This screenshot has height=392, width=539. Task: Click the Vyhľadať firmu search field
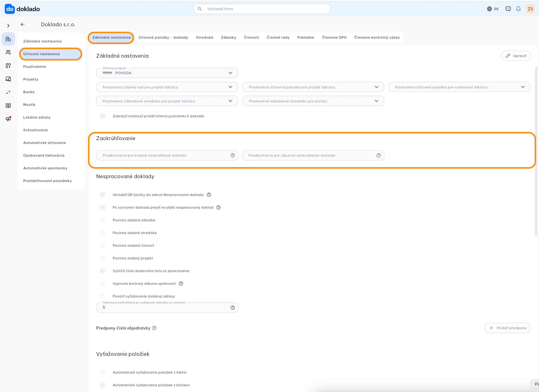point(262,9)
